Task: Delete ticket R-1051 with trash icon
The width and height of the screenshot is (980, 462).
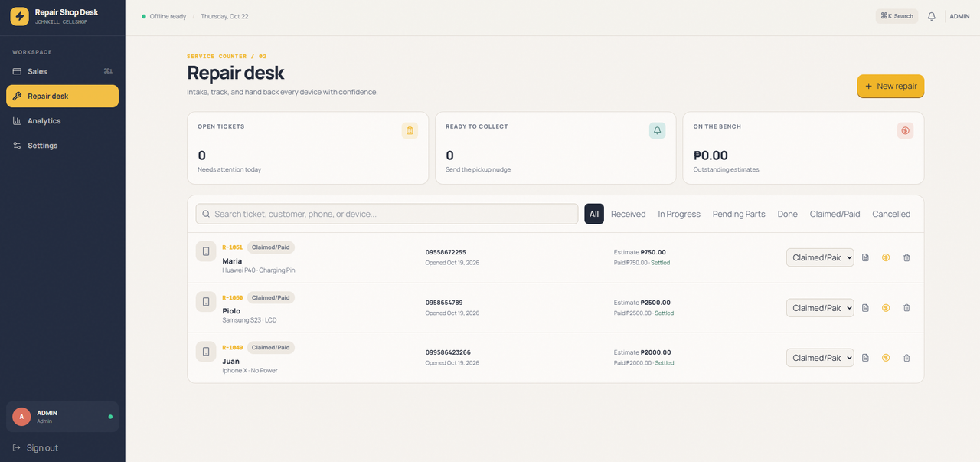Action: [x=906, y=257]
